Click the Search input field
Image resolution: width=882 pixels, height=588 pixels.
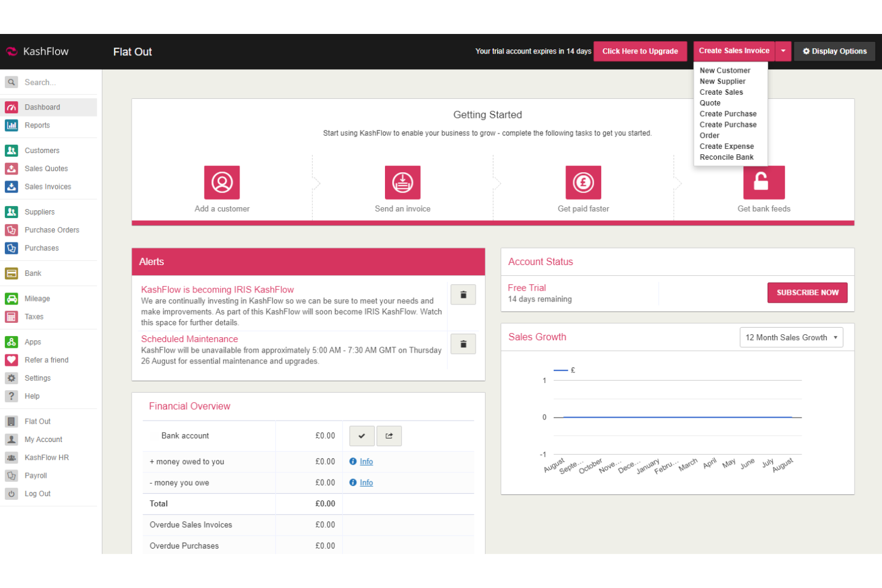(59, 82)
